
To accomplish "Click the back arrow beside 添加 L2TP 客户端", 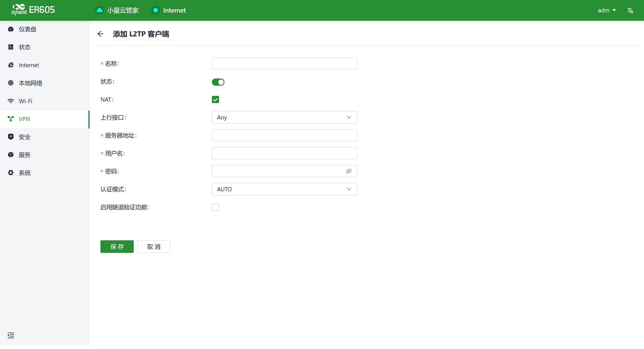I will (100, 34).
